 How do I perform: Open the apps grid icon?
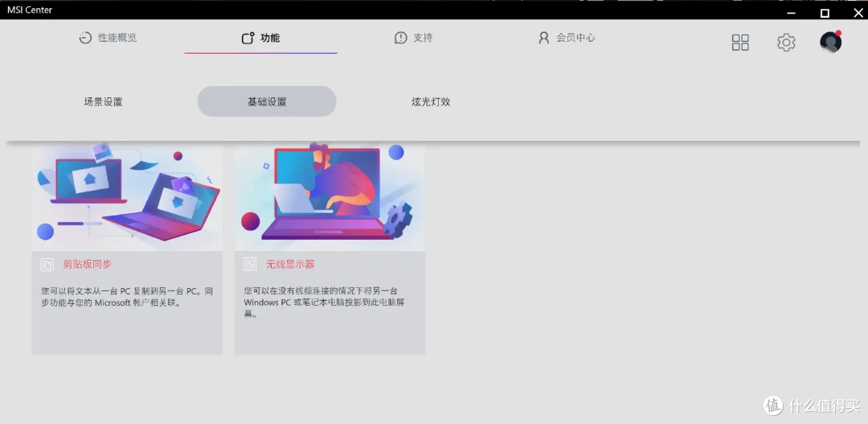pos(740,43)
